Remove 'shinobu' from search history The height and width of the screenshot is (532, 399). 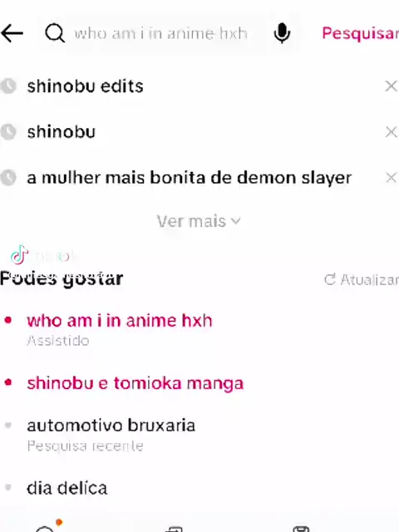pyautogui.click(x=391, y=131)
